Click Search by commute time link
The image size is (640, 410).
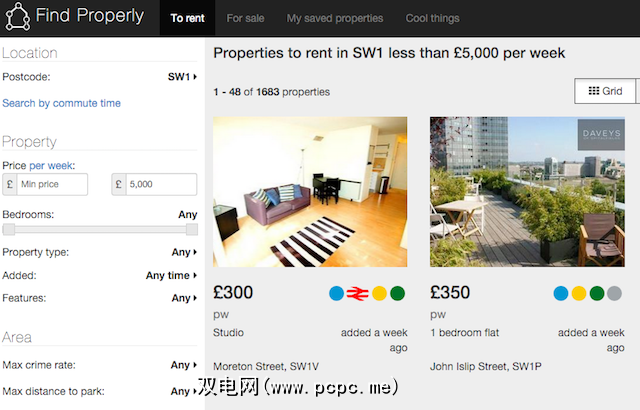pyautogui.click(x=61, y=103)
